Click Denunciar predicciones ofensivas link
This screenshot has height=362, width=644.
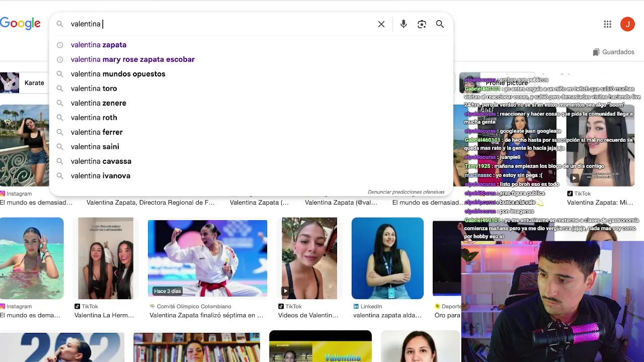(x=406, y=192)
